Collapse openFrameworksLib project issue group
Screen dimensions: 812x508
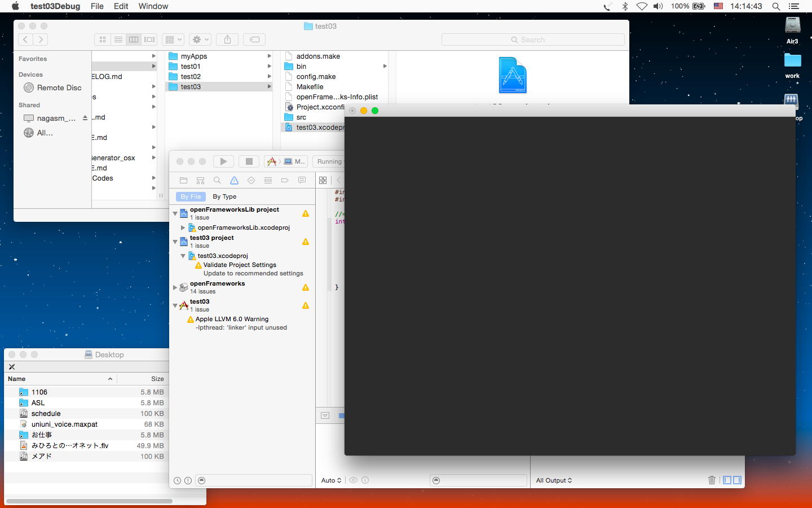click(x=175, y=213)
